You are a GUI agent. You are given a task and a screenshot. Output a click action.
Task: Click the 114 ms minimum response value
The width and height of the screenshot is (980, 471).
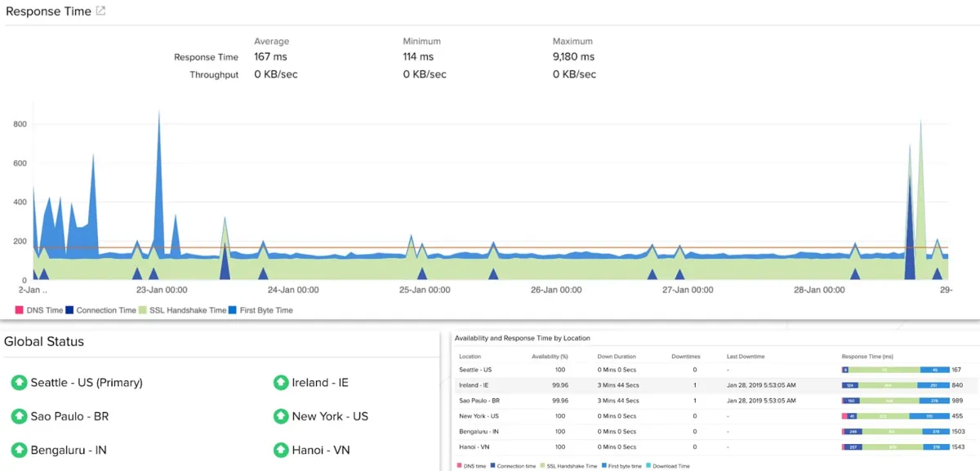pyautogui.click(x=418, y=57)
